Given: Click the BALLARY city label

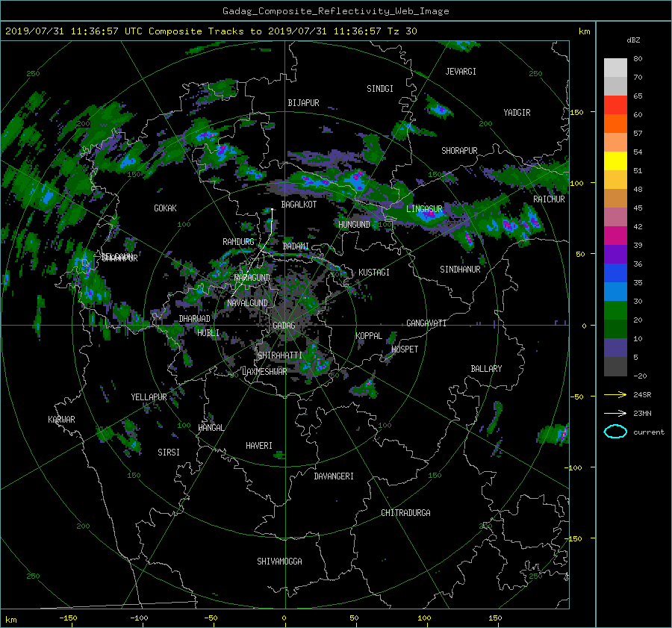Looking at the screenshot, I should coord(486,369).
